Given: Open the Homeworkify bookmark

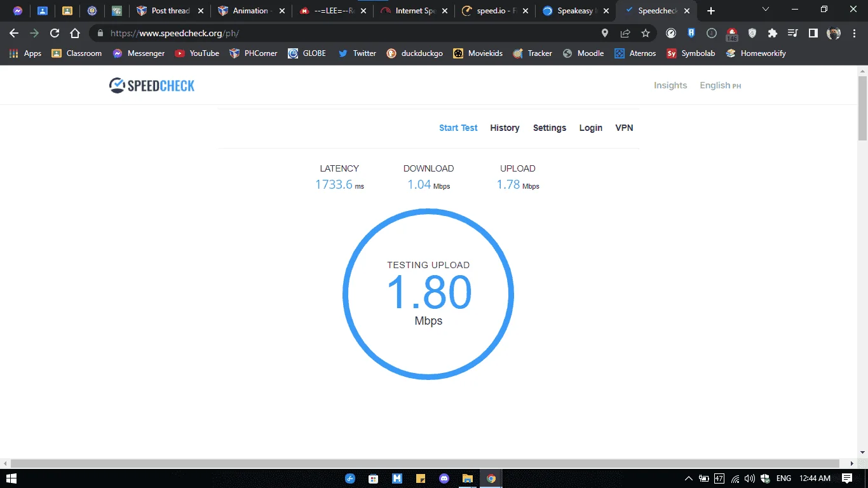Looking at the screenshot, I should 755,53.
